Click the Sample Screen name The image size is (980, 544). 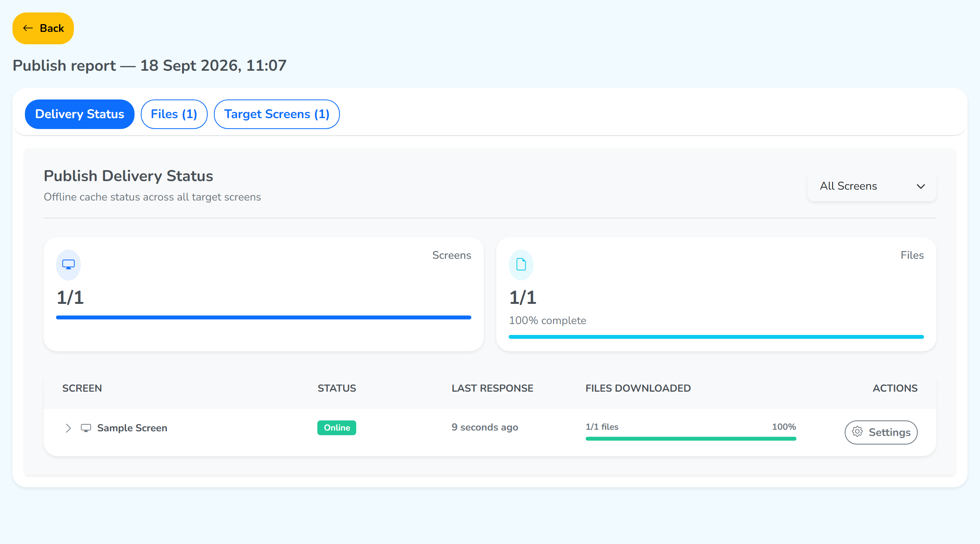tap(132, 428)
